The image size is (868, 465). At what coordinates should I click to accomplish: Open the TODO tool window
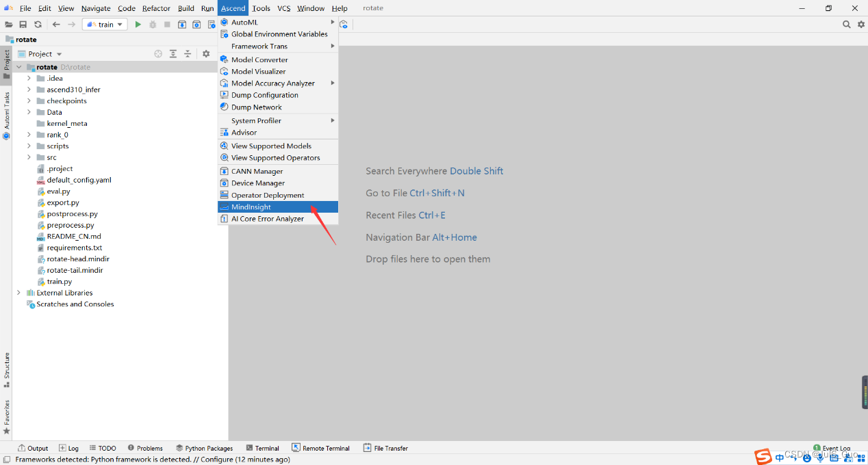coord(102,448)
